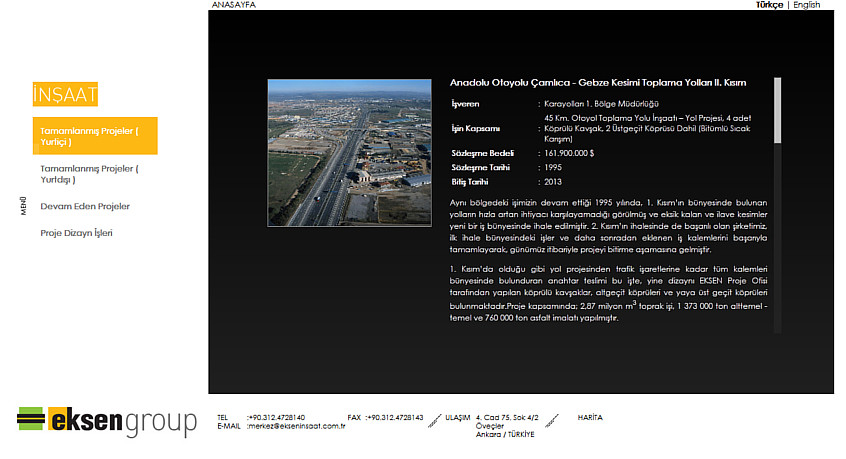
Task: Click the FAX number +90.312.4728143
Action: (395, 417)
